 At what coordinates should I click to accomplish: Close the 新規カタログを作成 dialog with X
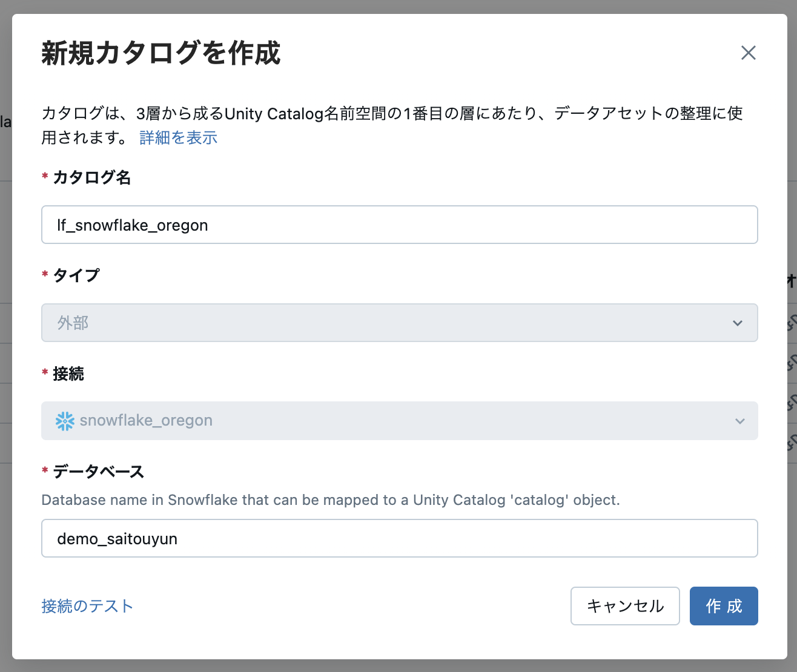pyautogui.click(x=749, y=53)
